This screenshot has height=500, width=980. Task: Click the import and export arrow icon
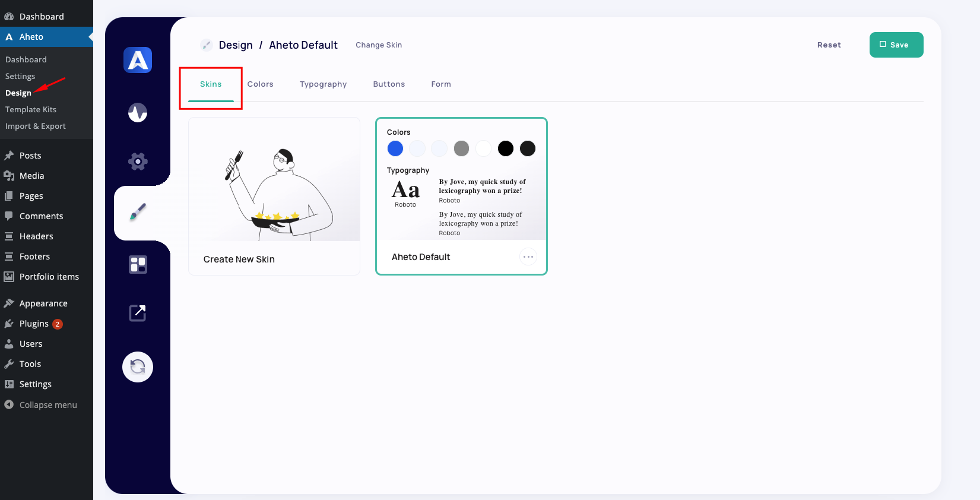point(138,313)
